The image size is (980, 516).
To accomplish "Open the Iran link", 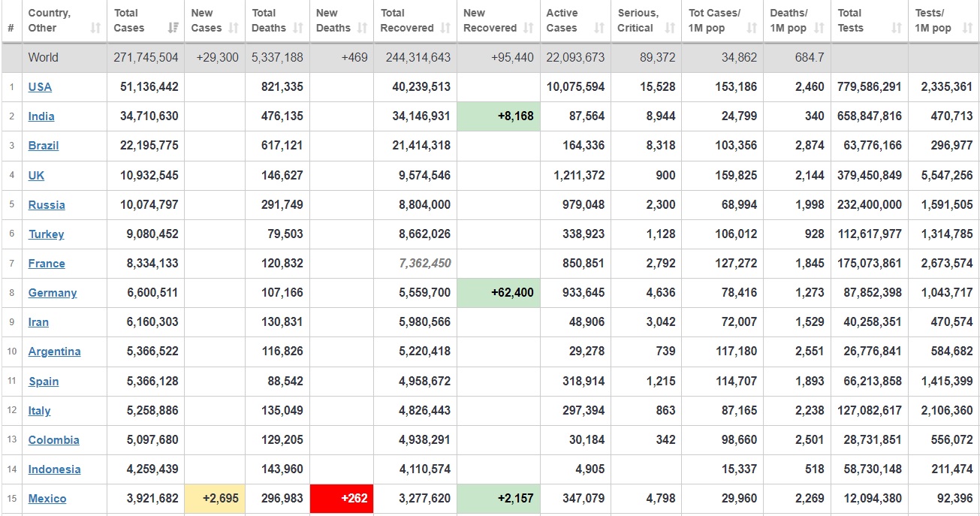I will click(38, 322).
